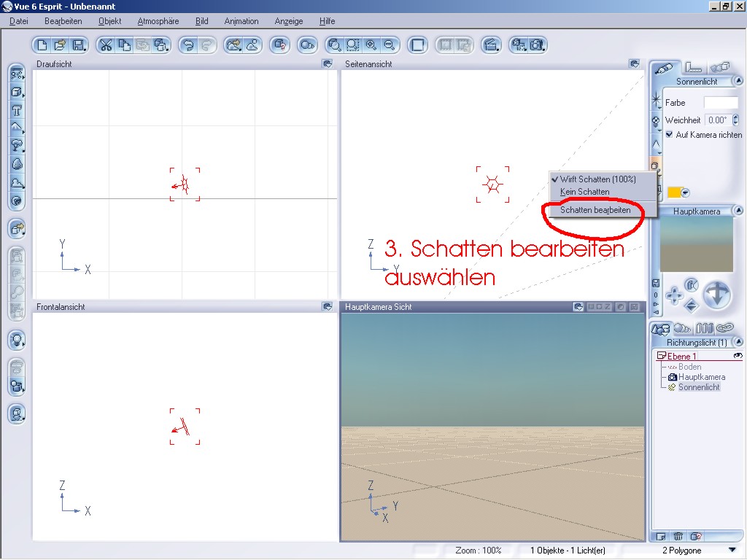Click the load object tool icon

tap(17, 228)
